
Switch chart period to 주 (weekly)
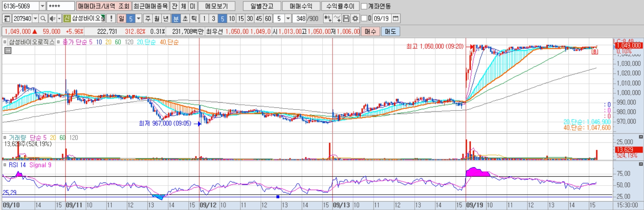[x=148, y=18]
